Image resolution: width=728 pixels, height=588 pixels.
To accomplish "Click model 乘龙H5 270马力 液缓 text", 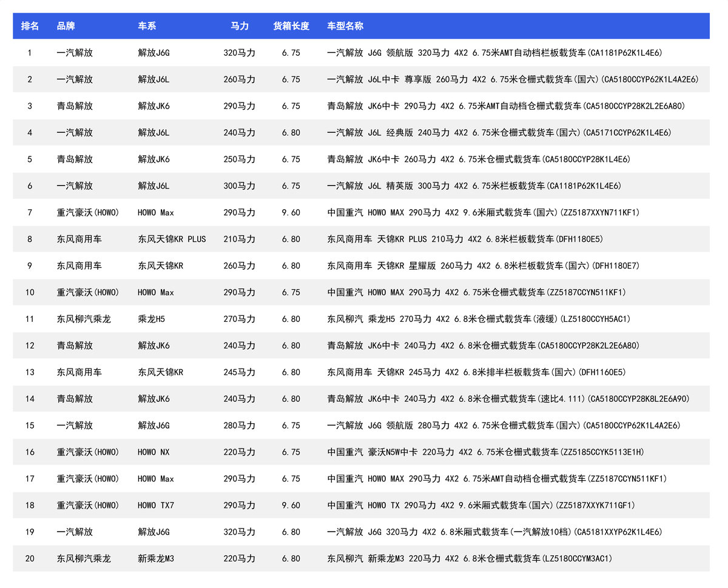I will click(479, 319).
